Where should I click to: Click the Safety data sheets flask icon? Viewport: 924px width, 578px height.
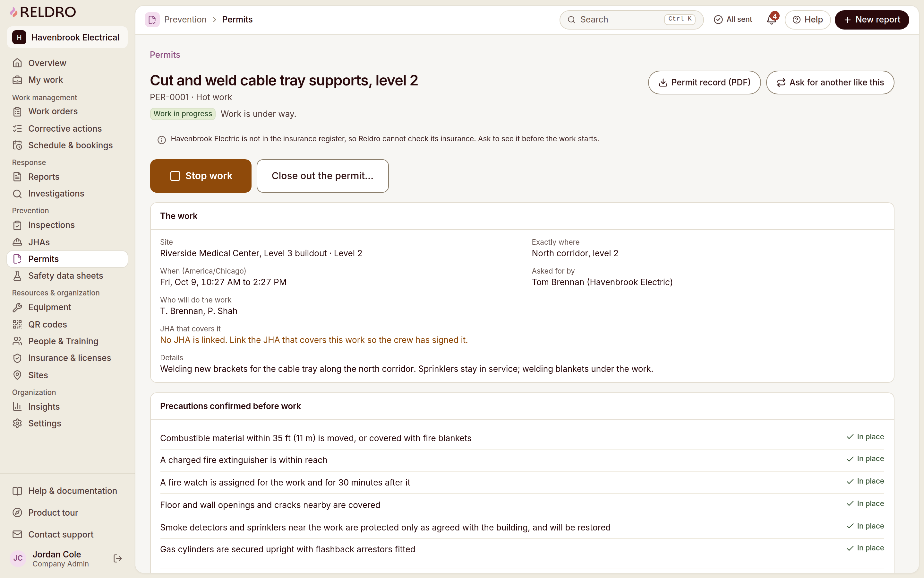point(17,276)
